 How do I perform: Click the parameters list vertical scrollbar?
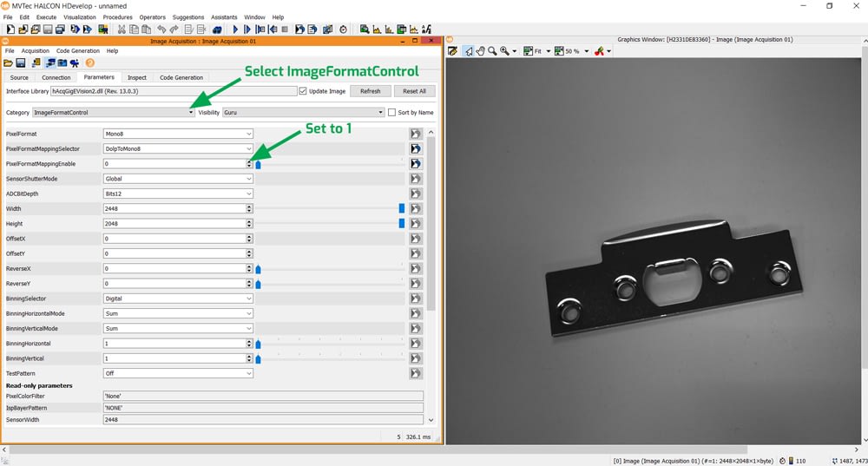click(431, 224)
